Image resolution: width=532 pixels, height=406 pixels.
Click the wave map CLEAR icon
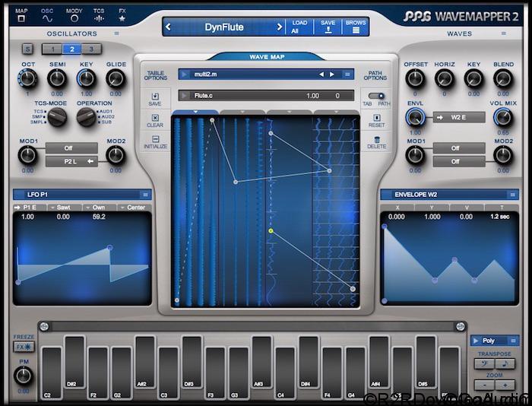pyautogui.click(x=155, y=118)
